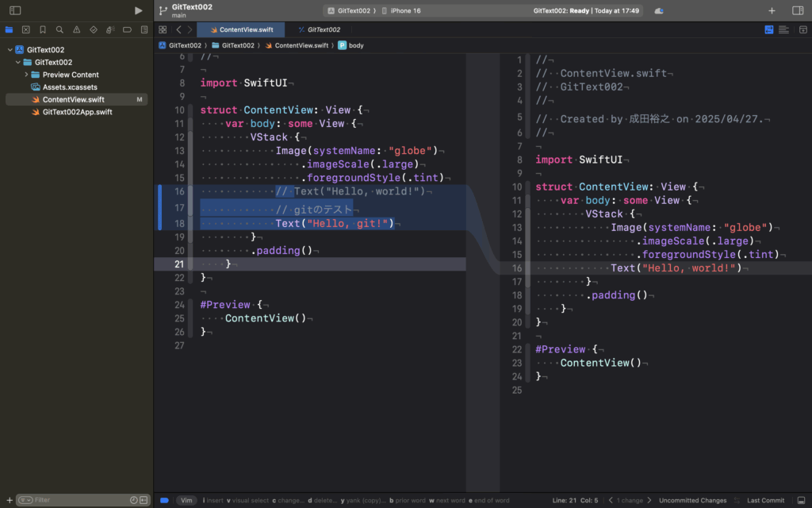Choose the iPhone 16 run destination

[401, 10]
